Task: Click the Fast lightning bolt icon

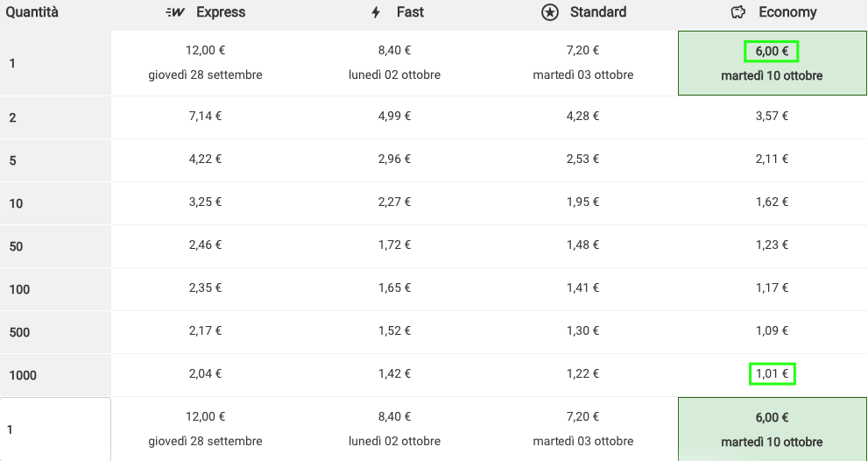Action: point(376,12)
